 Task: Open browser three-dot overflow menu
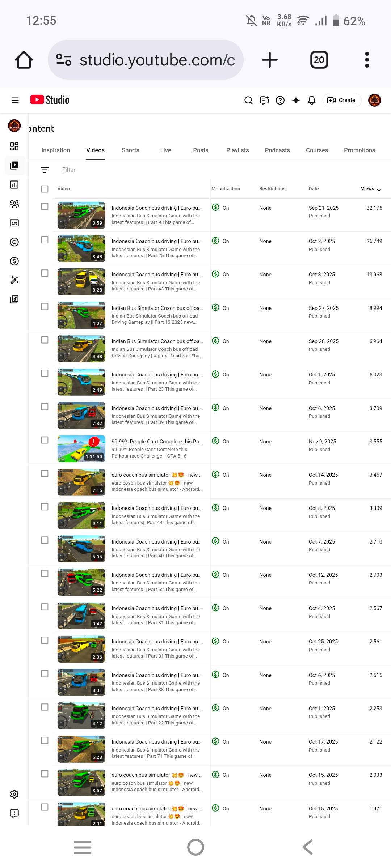point(367,60)
